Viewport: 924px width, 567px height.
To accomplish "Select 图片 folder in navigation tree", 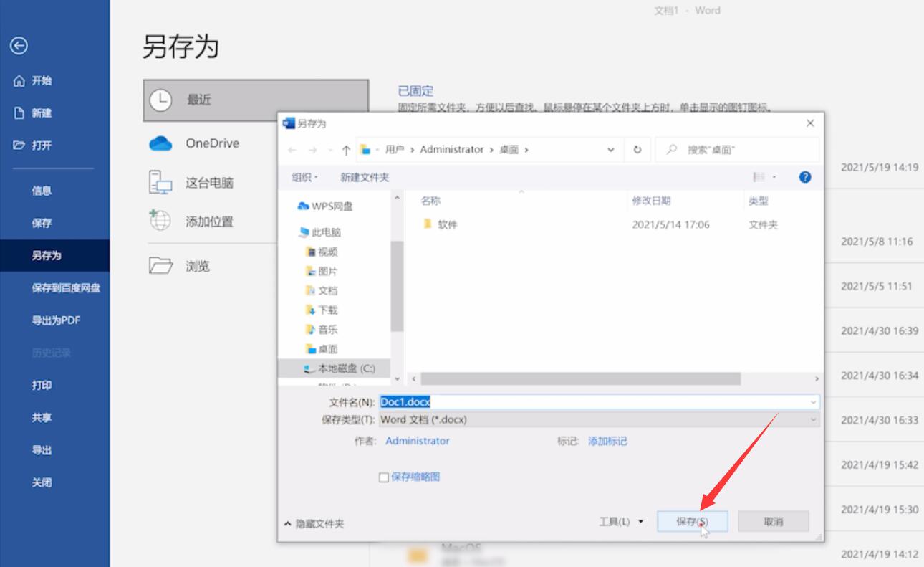I will (322, 271).
